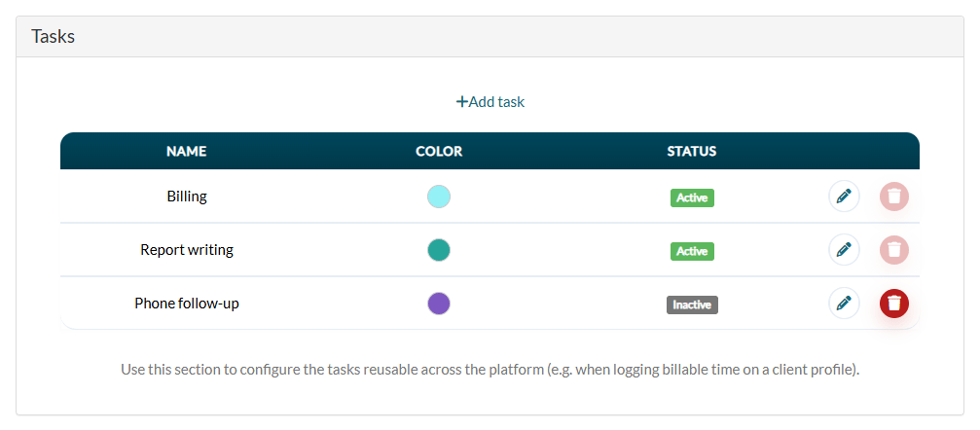Click the purple Phone follow-up color swatch
Viewport: 980px width, 430px height.
[x=439, y=304]
